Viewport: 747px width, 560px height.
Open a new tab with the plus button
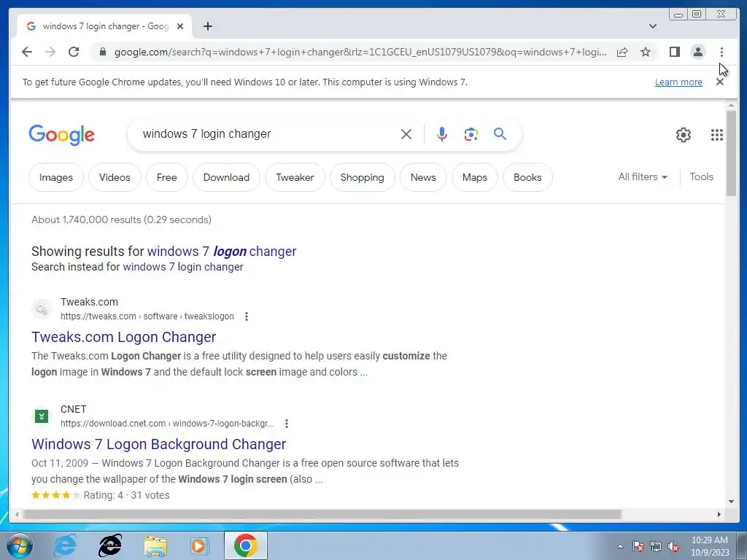208,26
